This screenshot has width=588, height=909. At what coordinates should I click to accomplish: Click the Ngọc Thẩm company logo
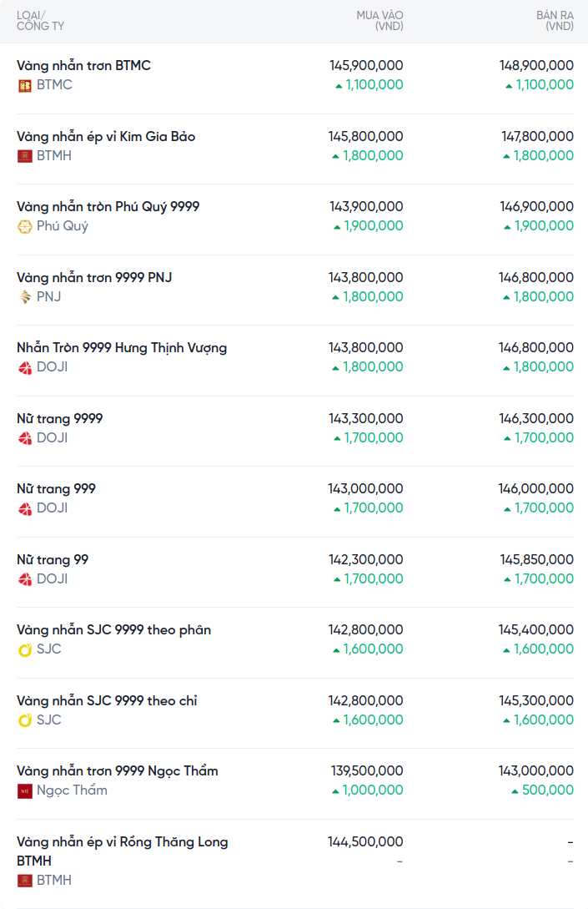(25, 790)
